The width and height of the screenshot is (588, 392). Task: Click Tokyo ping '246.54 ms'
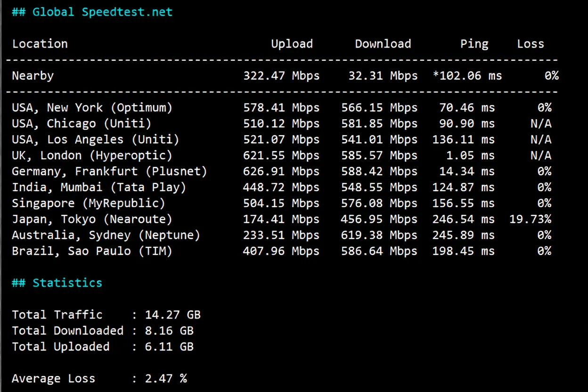point(464,220)
